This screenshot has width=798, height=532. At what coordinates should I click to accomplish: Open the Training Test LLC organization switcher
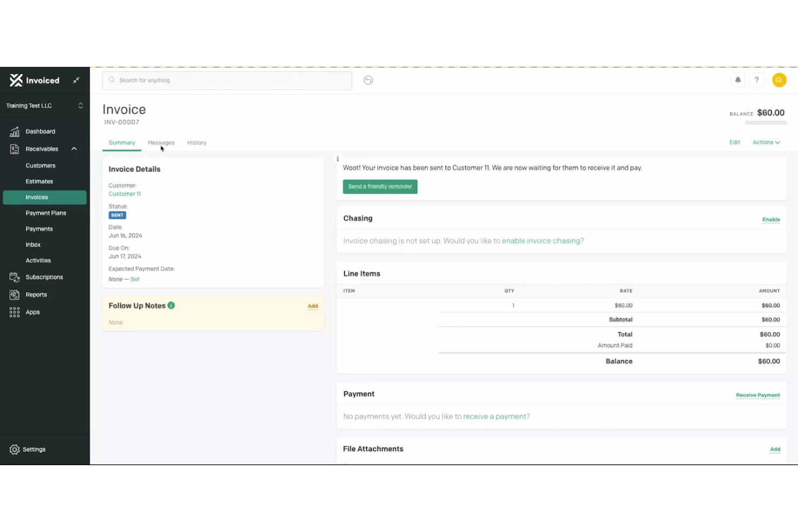tap(43, 106)
